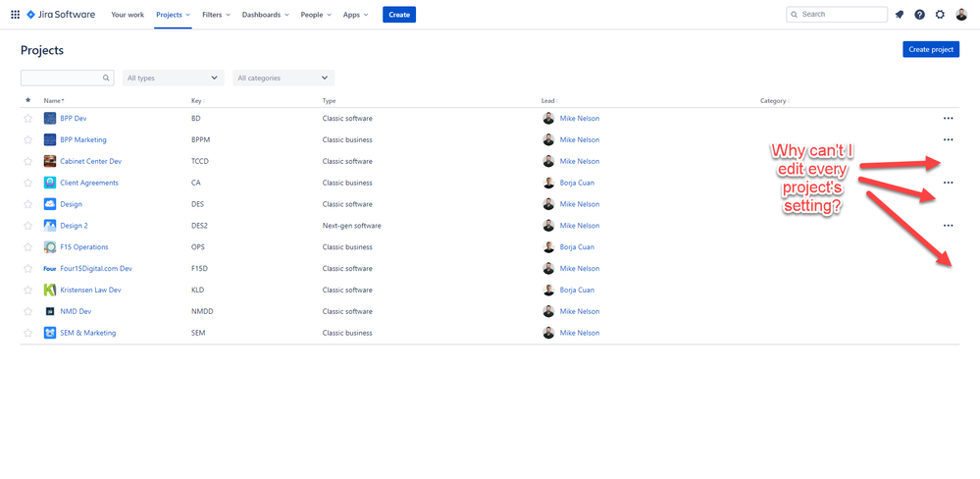This screenshot has width=980, height=479.
Task: Sort projects by Key column header
Action: [198, 101]
